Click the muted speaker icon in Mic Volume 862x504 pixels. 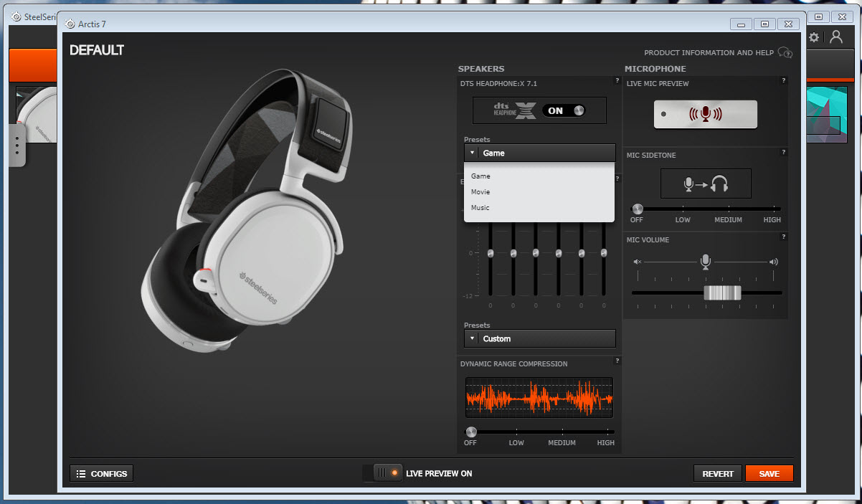[x=638, y=262]
